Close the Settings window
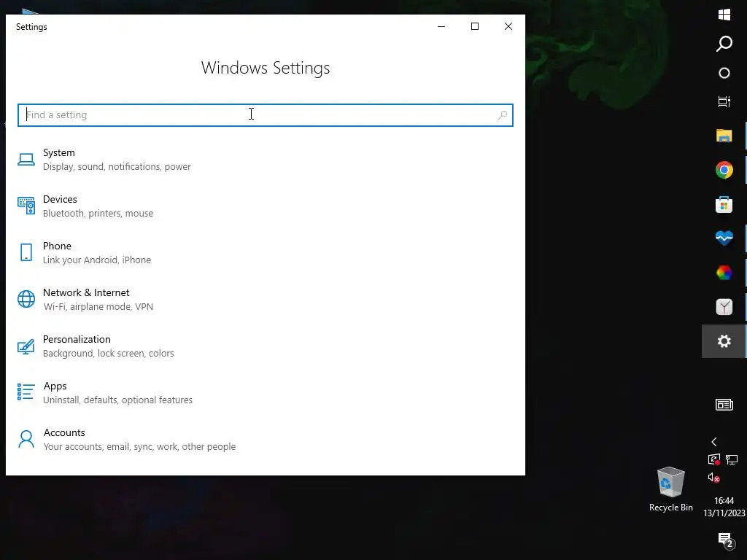Image resolution: width=747 pixels, height=560 pixels. pyautogui.click(x=508, y=26)
